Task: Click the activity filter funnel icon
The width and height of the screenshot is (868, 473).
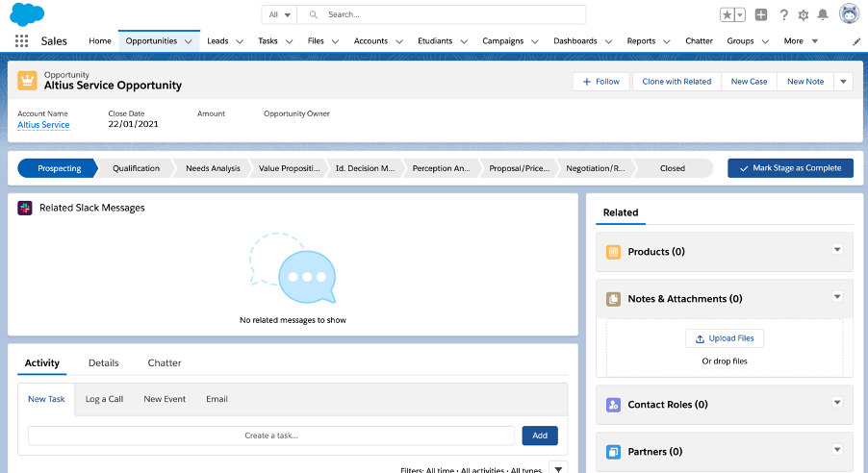Action: click(558, 468)
